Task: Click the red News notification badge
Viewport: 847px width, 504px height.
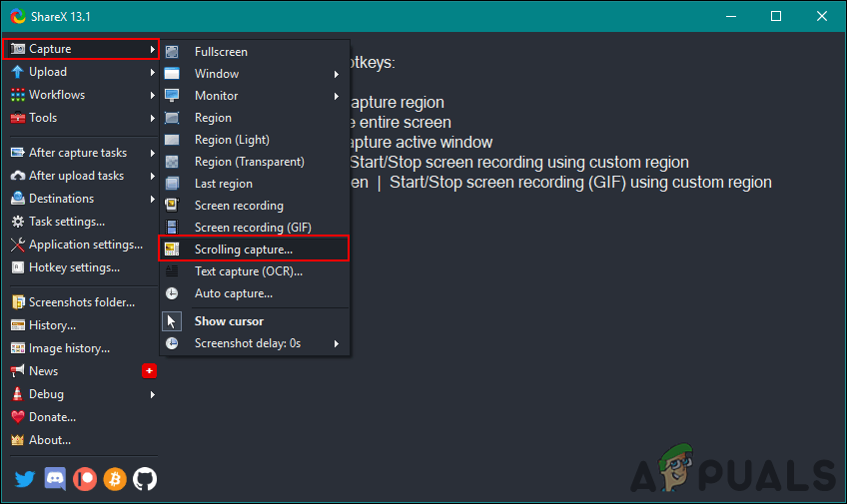Action: [149, 371]
